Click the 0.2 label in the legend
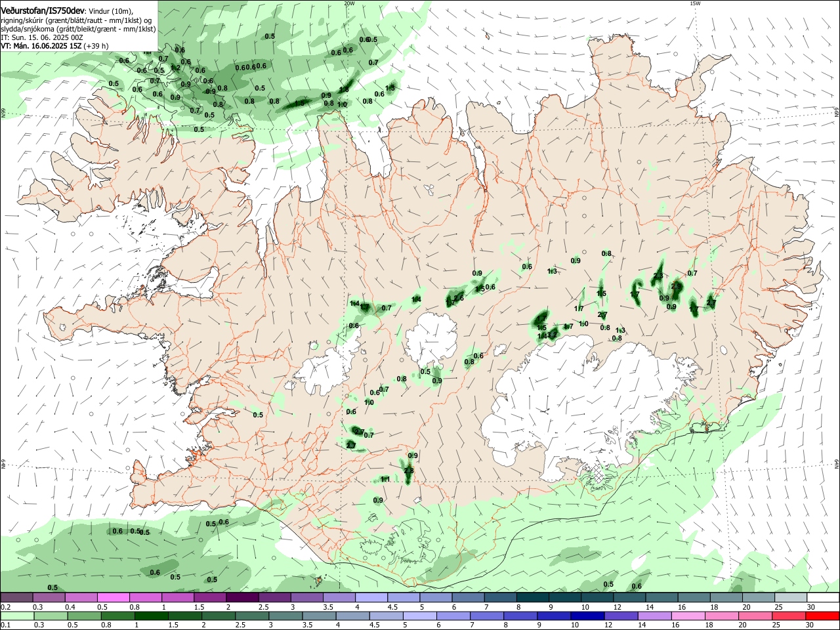Image resolution: width=840 pixels, height=630 pixels. point(5,607)
